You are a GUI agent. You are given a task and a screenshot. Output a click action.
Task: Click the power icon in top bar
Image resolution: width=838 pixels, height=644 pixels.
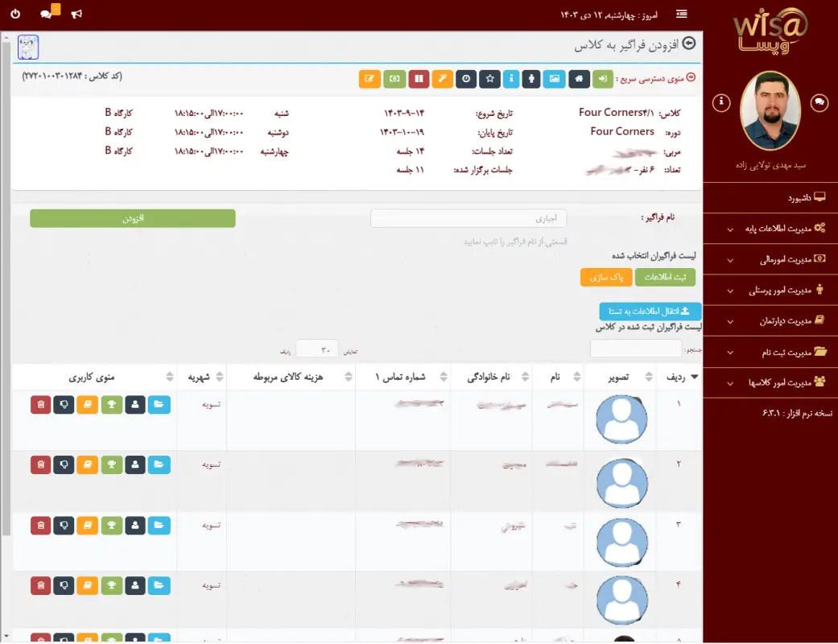point(16,14)
